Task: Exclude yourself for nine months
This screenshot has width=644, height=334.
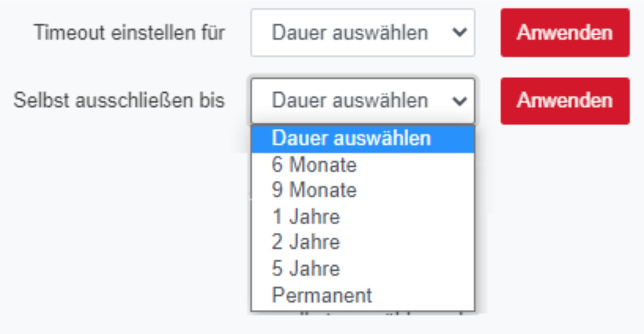Action: [314, 190]
